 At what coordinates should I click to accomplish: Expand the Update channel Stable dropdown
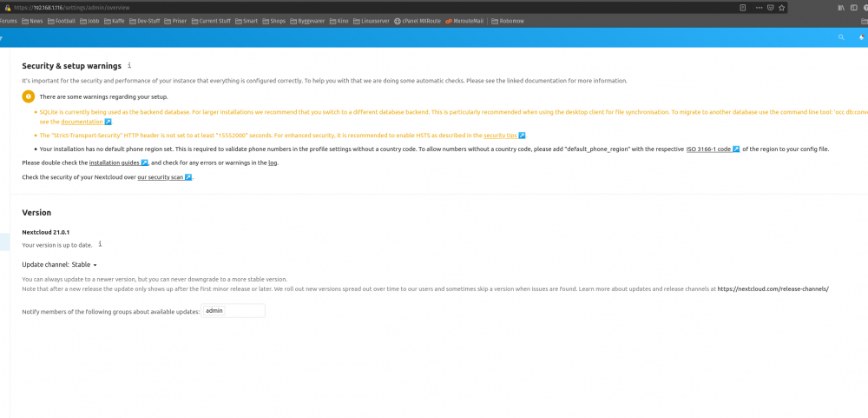(x=84, y=265)
